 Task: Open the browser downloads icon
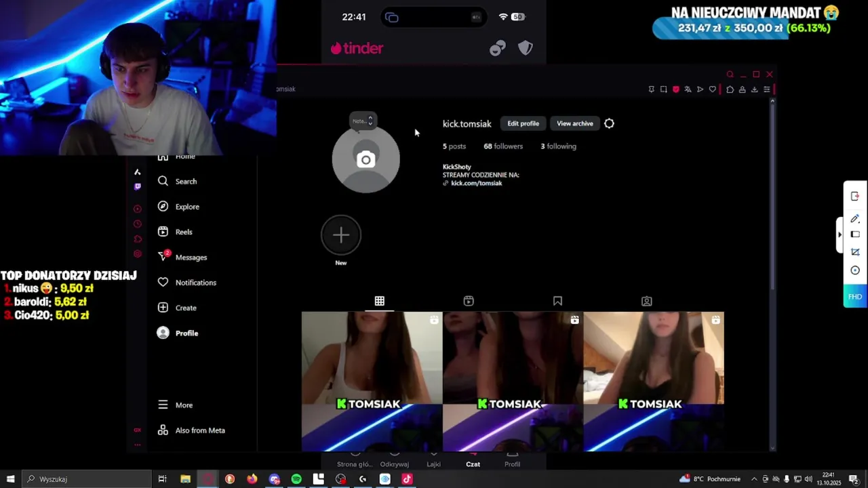pos(754,89)
